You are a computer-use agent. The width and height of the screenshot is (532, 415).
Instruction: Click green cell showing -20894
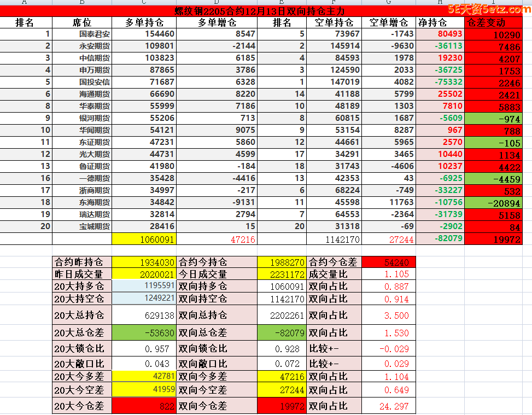[494, 203]
